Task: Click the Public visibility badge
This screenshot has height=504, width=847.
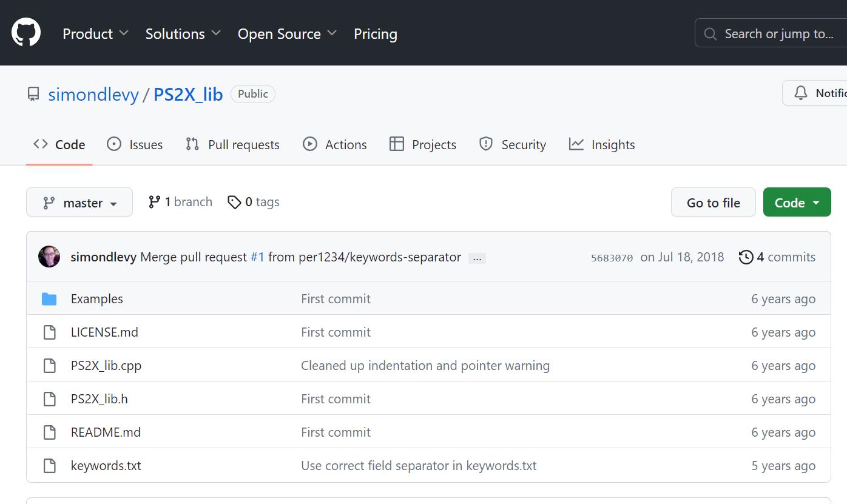Action: click(x=253, y=94)
